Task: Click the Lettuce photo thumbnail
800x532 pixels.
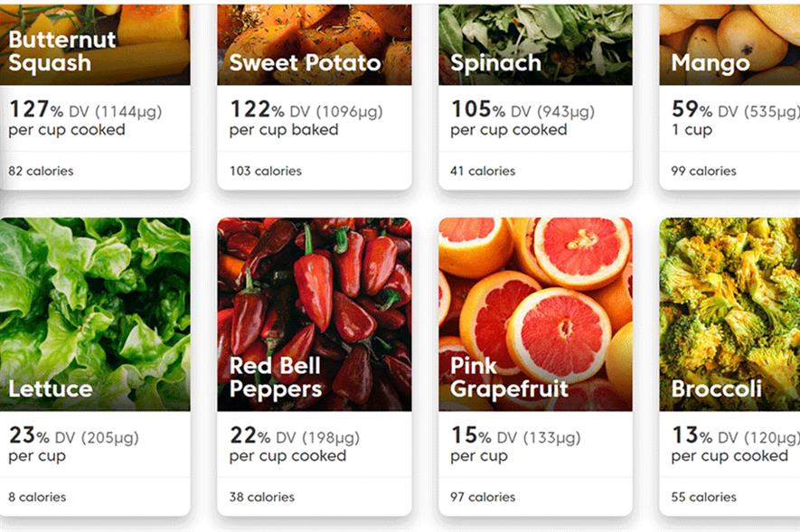Action: (x=95, y=298)
